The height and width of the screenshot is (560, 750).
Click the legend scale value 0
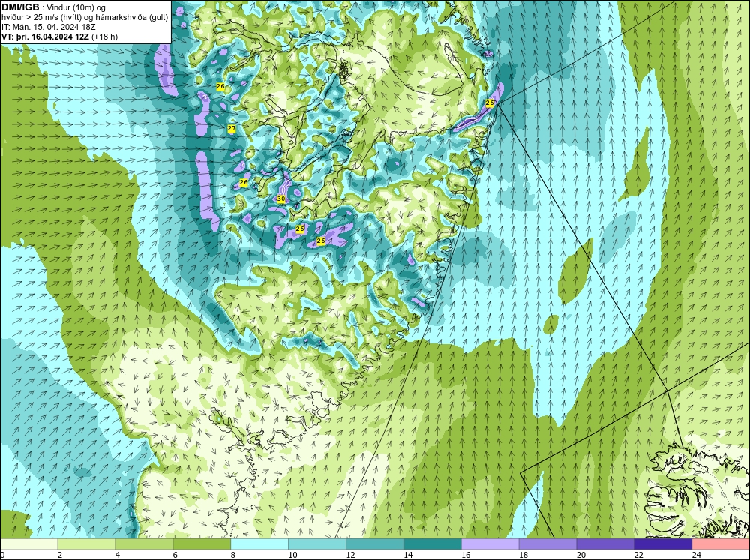(2, 555)
